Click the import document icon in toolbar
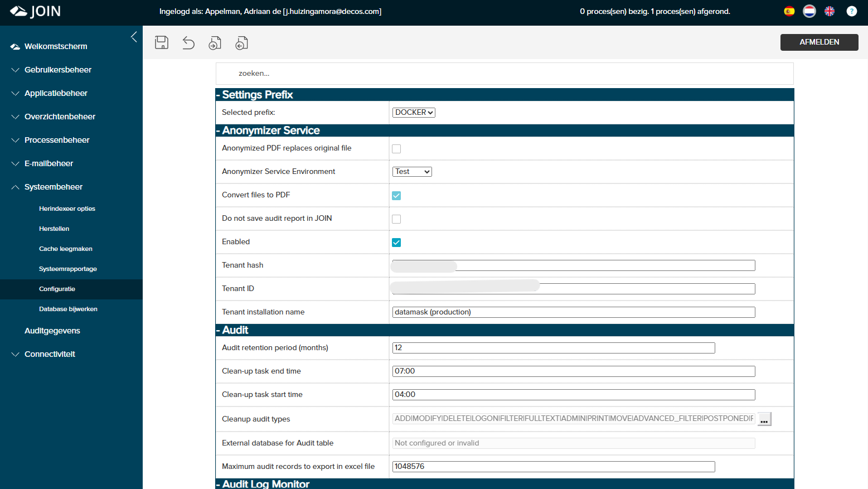The image size is (868, 489). pos(215,43)
